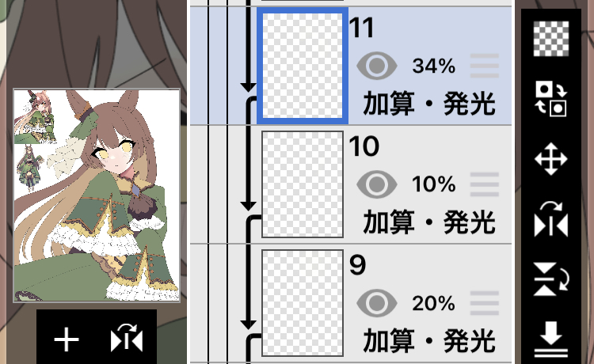Select layer 10 by its thumbnail

(x=303, y=184)
